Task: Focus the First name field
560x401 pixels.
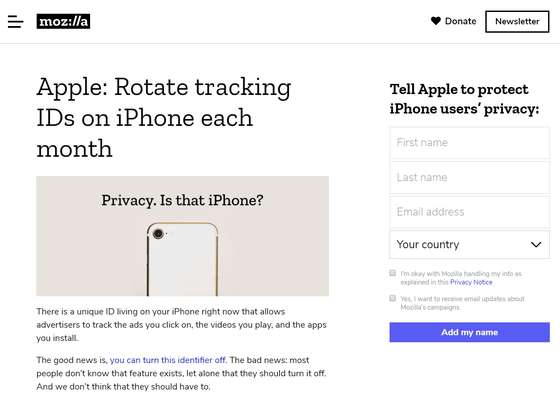Action: 469,142
